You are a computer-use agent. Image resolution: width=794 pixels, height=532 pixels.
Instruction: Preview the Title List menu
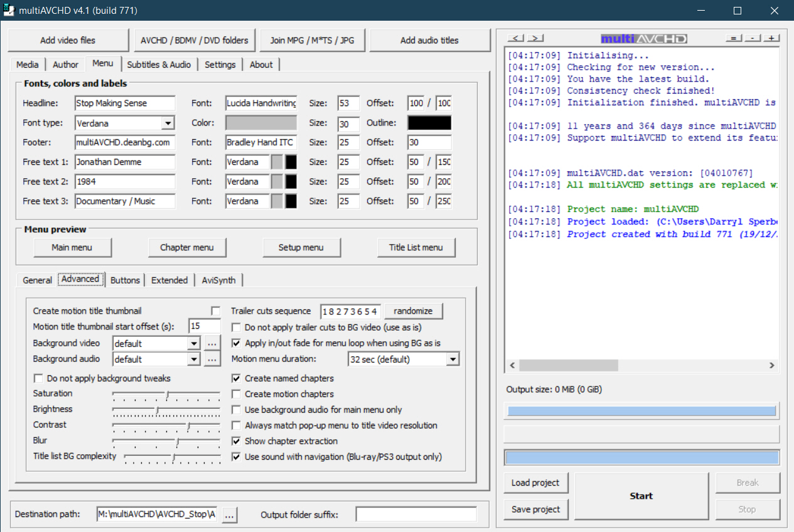click(416, 247)
